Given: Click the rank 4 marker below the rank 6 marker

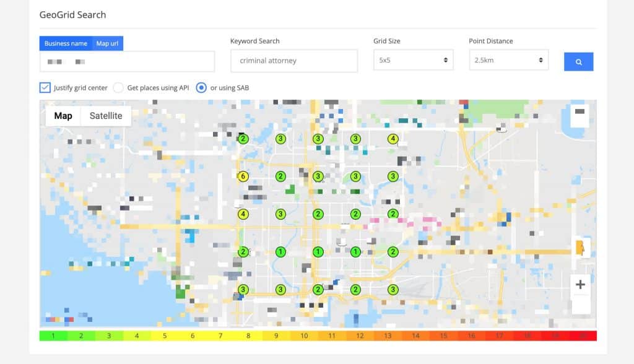Looking at the screenshot, I should coord(243,214).
